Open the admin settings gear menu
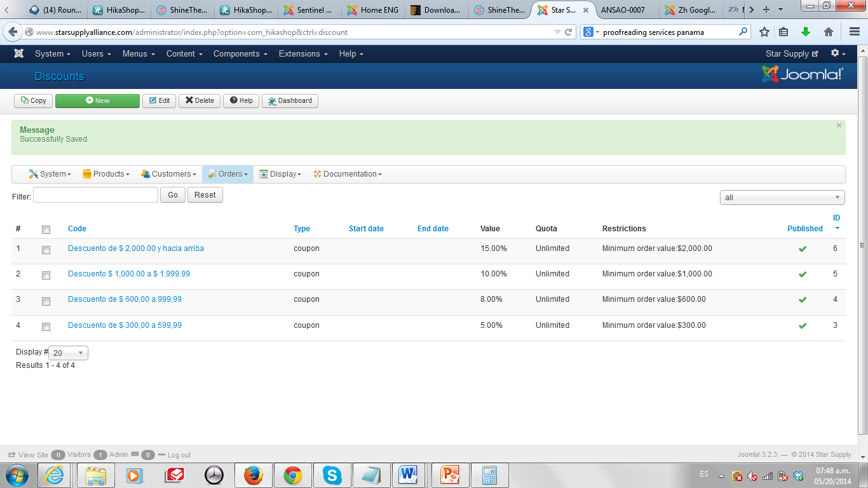Viewport: 868px width, 488px height. pos(838,53)
